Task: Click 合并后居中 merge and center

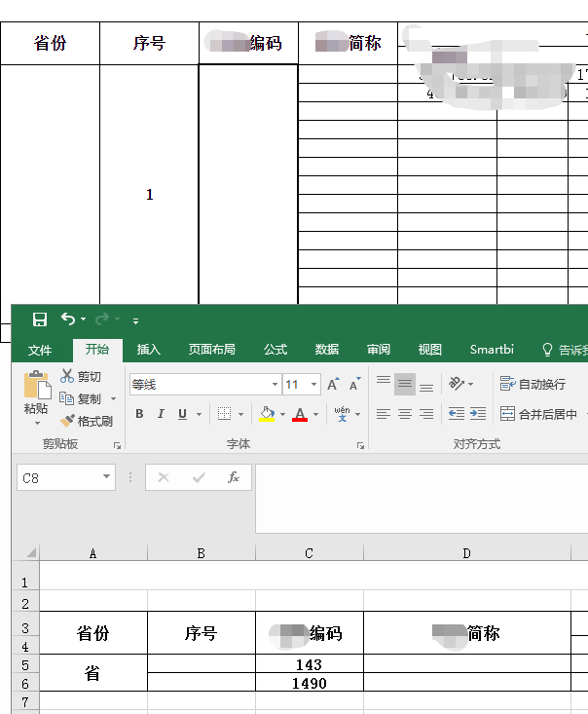Action: point(538,414)
